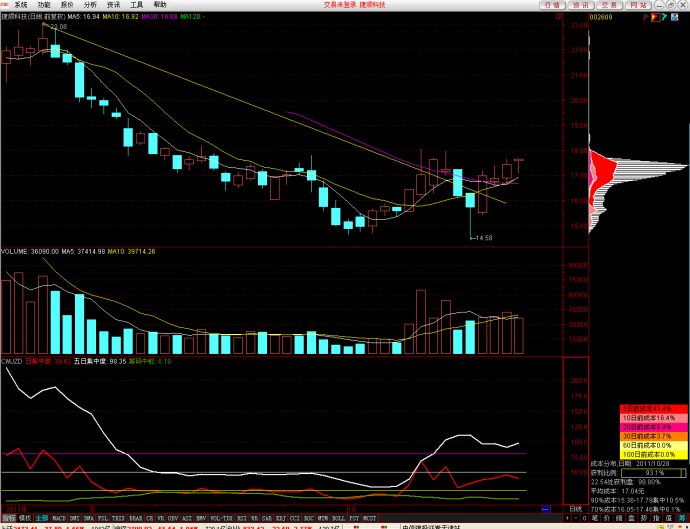Select the 100日前成本 yellow cost swatch
The height and width of the screenshot is (529, 690).
point(648,454)
